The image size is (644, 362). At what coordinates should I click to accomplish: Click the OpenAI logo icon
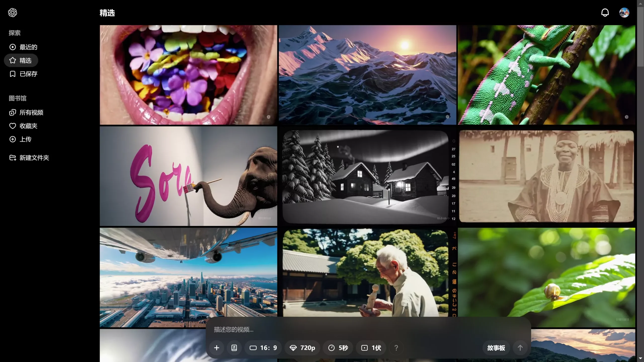coord(13,13)
